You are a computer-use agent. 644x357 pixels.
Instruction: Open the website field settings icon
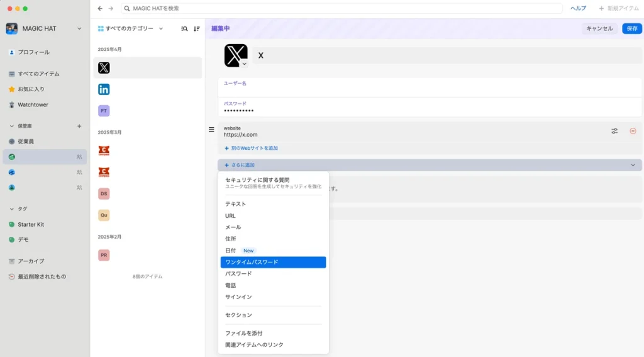click(x=614, y=131)
